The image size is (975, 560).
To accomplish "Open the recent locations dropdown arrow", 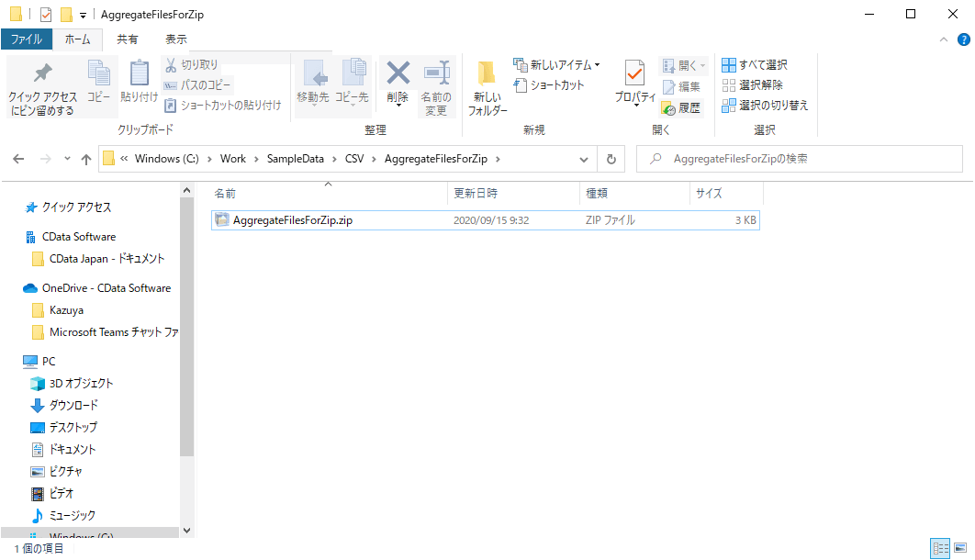I will coord(67,159).
